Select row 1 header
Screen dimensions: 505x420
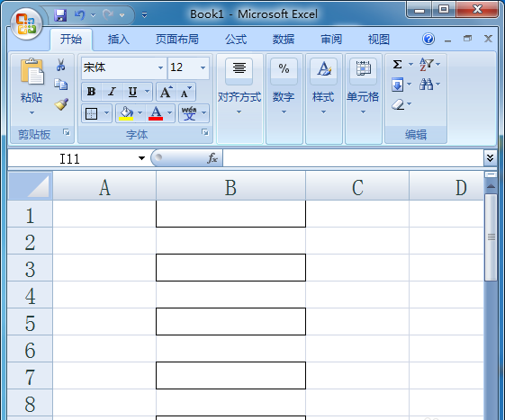(30, 214)
